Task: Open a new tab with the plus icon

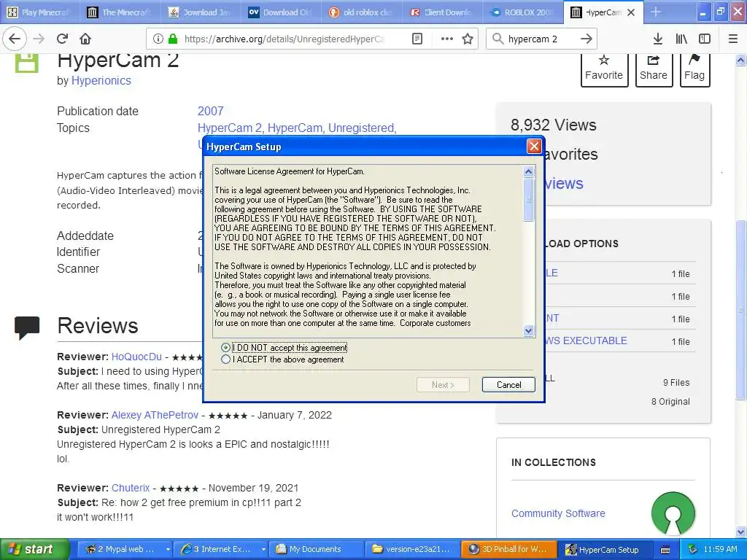Action: tap(656, 12)
